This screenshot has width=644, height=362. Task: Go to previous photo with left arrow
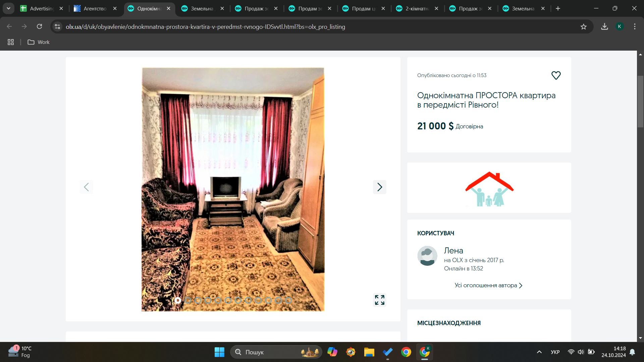(x=86, y=187)
